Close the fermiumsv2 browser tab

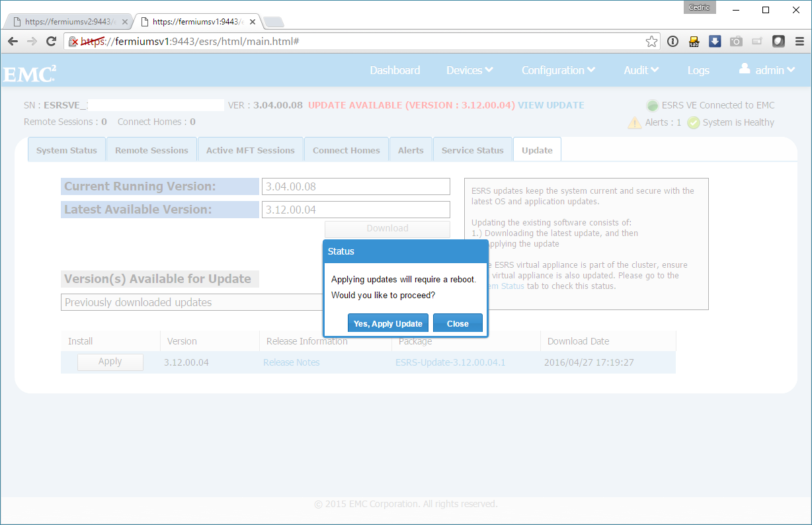click(x=125, y=22)
